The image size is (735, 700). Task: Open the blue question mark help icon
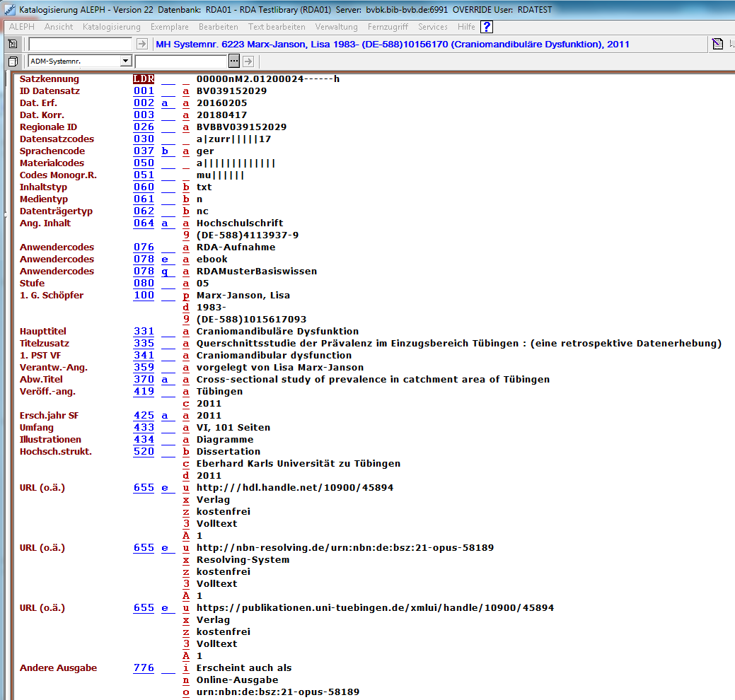click(487, 27)
